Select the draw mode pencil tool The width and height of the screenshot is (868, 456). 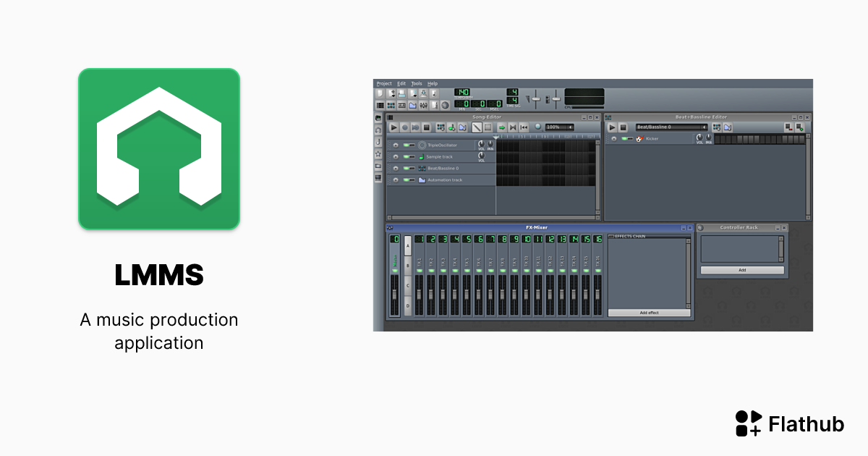point(477,127)
